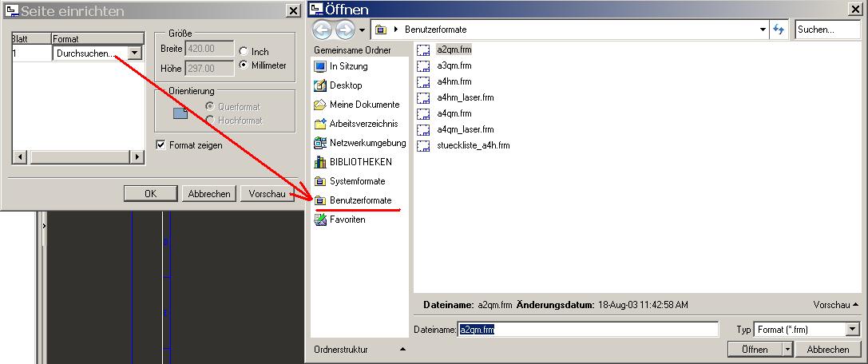Click the Benutzerformate folder icon in address bar
This screenshot has width=868, height=364.
click(380, 30)
